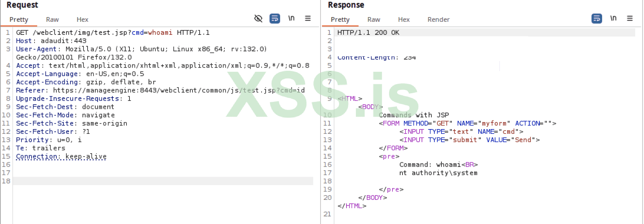Viewport: 644px width, 224px height.
Task: Open hamburger options menu in Request panel
Action: pyautogui.click(x=308, y=18)
